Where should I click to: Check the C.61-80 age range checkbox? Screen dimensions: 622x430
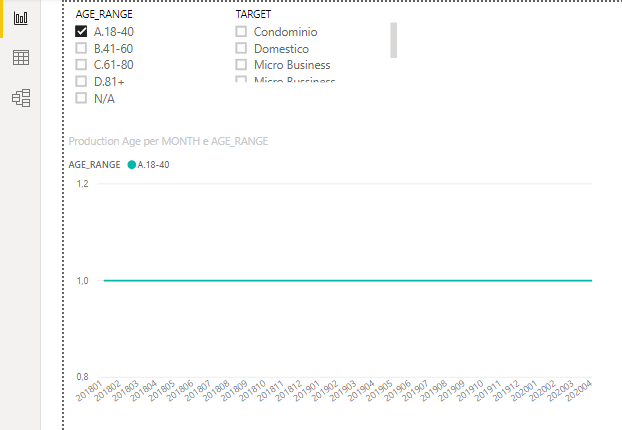pos(81,64)
